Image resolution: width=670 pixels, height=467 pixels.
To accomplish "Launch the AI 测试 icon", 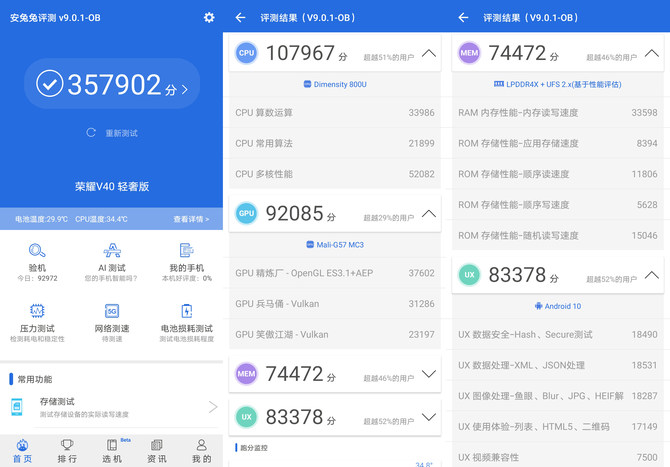I will coord(112,250).
